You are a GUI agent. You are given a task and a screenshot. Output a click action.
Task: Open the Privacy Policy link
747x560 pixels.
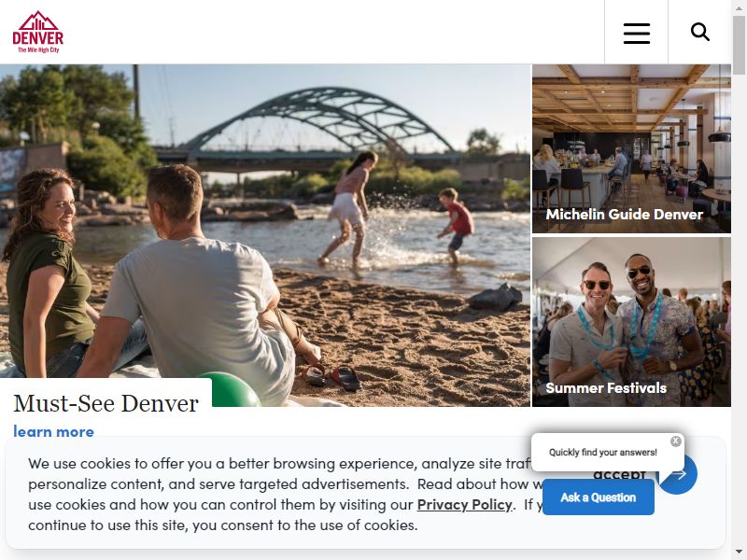[464, 504]
